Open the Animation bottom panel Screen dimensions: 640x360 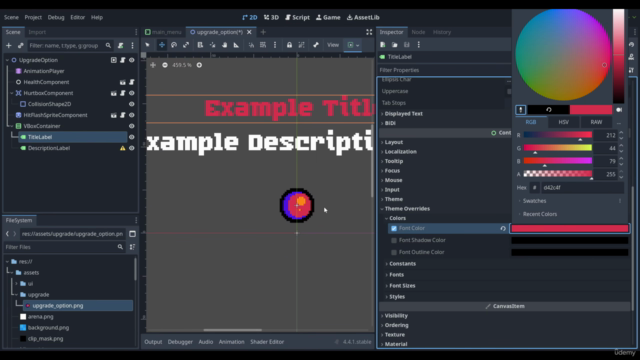(231, 342)
